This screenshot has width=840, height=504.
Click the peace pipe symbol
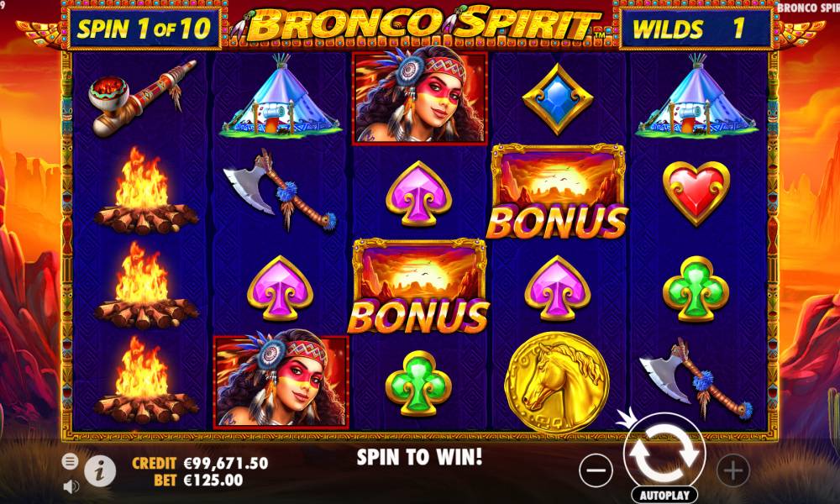click(x=142, y=98)
